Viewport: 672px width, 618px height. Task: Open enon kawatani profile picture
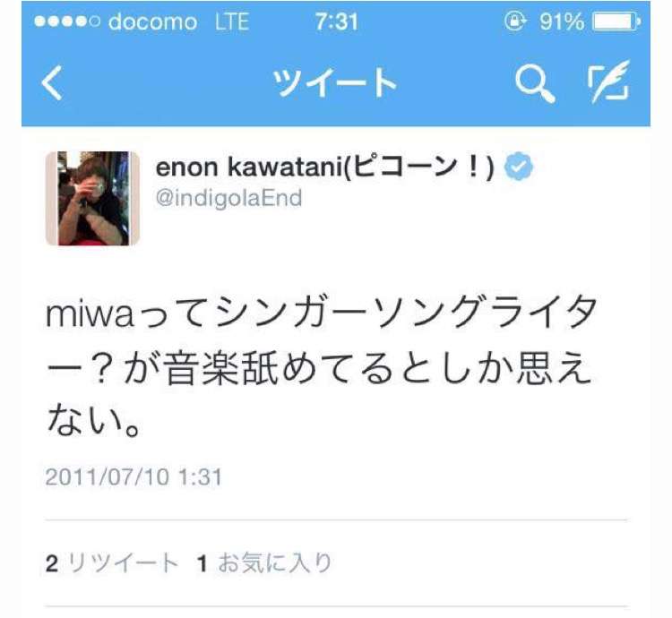click(92, 198)
